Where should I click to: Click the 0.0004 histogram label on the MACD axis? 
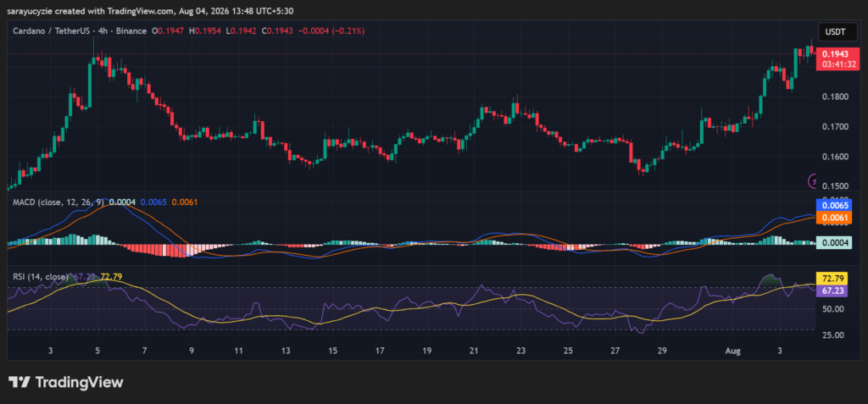(x=834, y=242)
